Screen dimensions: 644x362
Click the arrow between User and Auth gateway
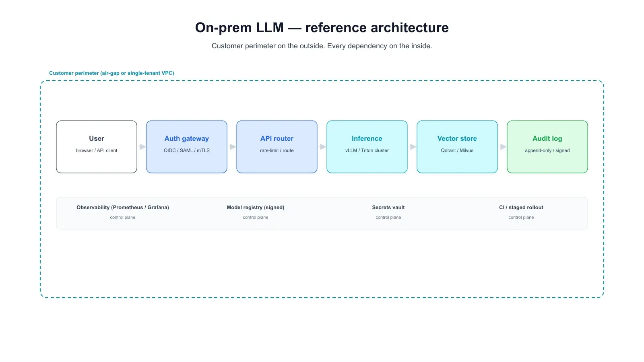click(x=142, y=147)
